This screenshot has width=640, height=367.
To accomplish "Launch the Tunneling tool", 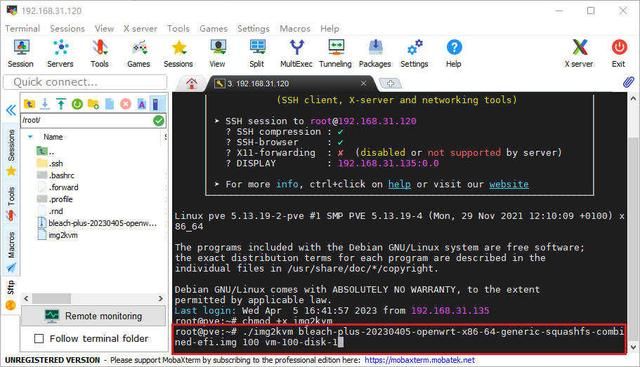I will 335,53.
